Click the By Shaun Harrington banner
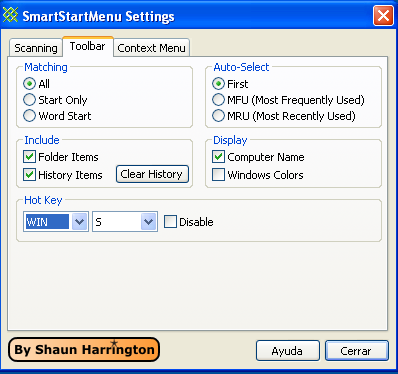The image size is (398, 374). pyautogui.click(x=84, y=349)
